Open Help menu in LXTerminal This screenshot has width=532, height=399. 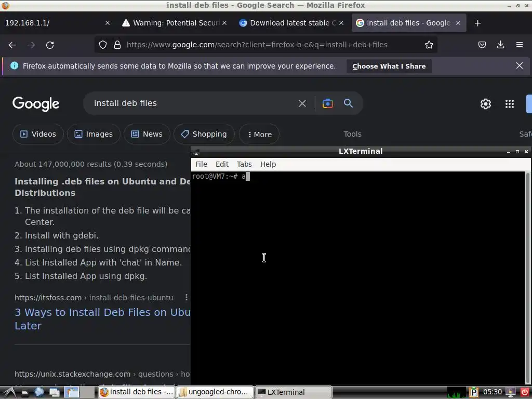tap(268, 164)
